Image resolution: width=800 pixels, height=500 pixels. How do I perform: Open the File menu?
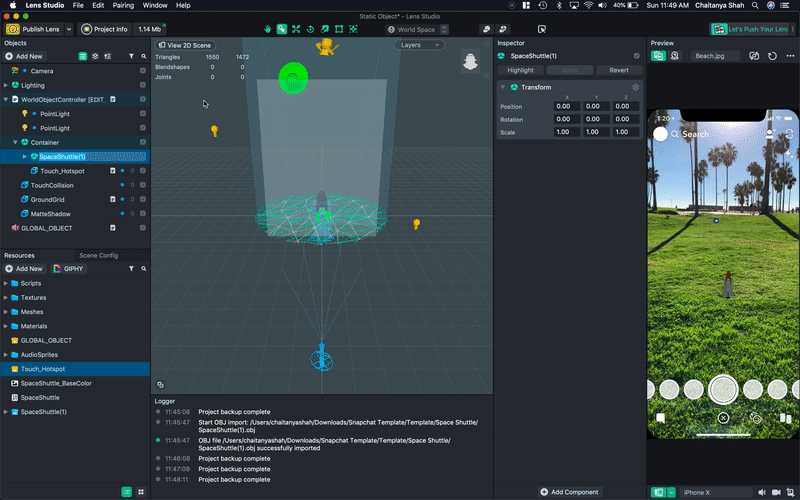pyautogui.click(x=78, y=5)
